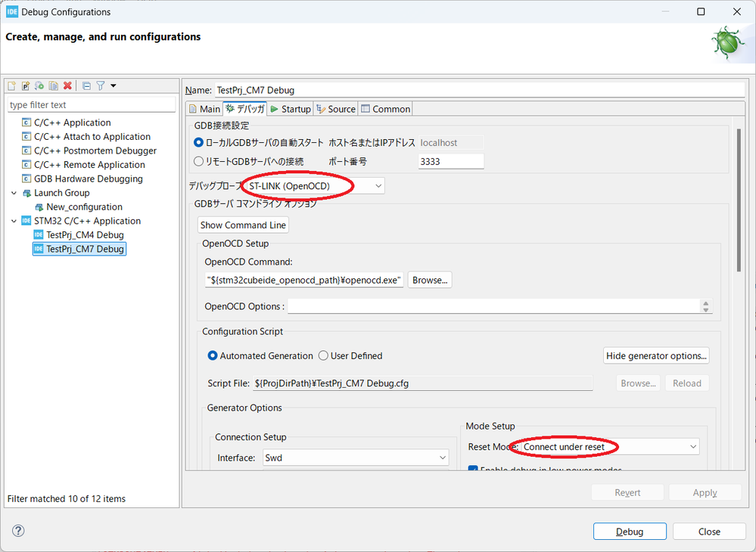Switch to the Source tab
756x552 pixels.
pyautogui.click(x=335, y=109)
